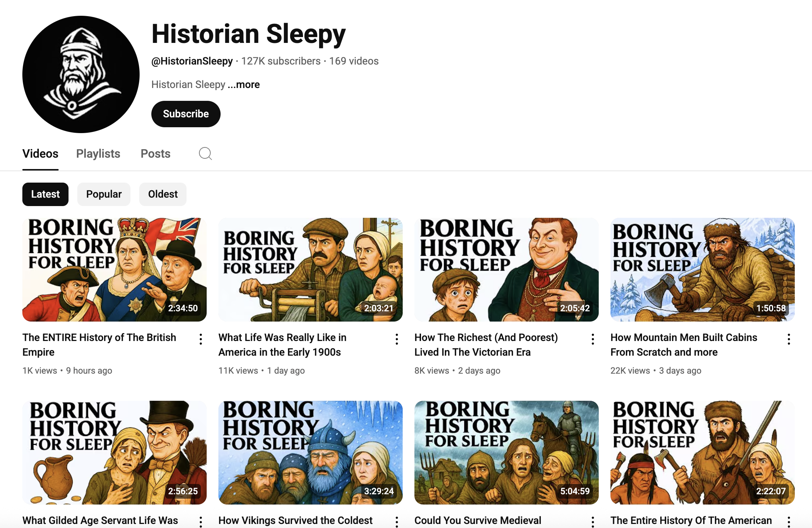
Task: Open 'Could You Survive Medieval' title
Action: [478, 520]
